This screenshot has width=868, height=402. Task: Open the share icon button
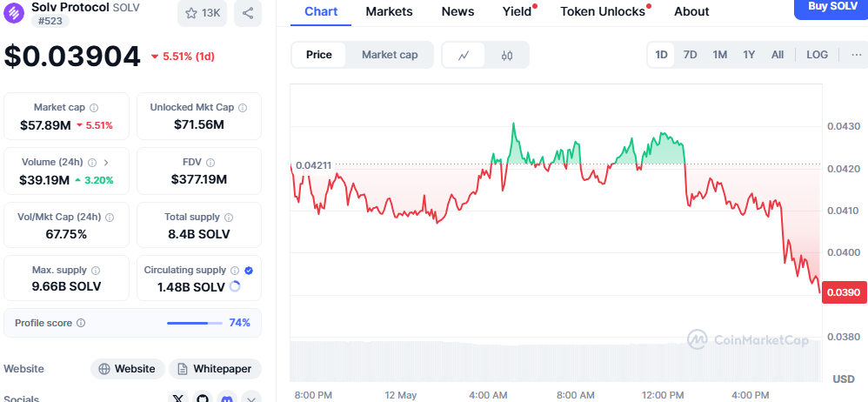click(248, 13)
